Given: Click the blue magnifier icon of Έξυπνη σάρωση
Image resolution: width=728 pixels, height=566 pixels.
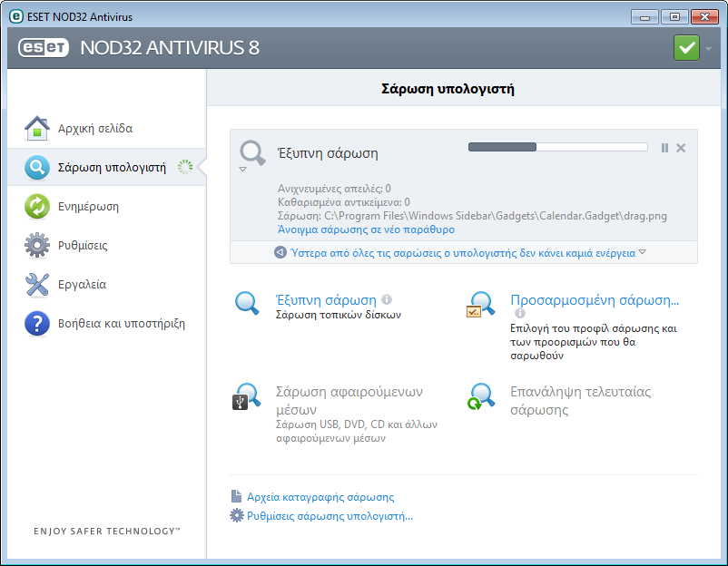Looking at the screenshot, I should 247,303.
